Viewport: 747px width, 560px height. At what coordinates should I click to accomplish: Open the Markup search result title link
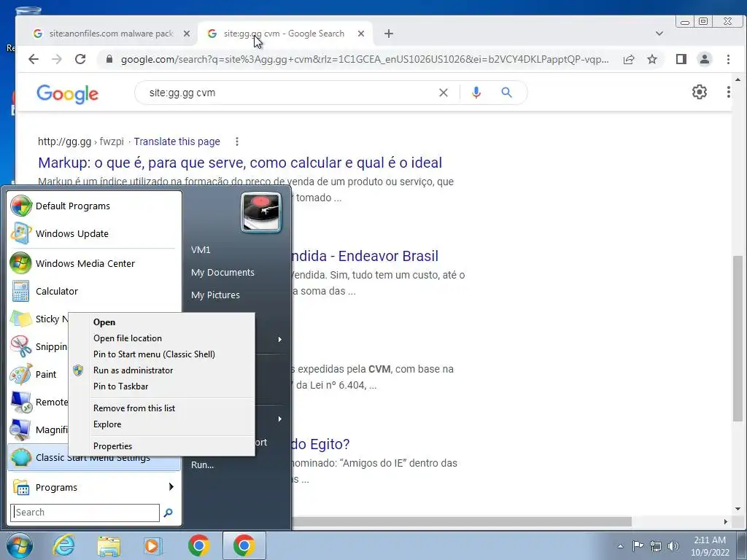[240, 163]
